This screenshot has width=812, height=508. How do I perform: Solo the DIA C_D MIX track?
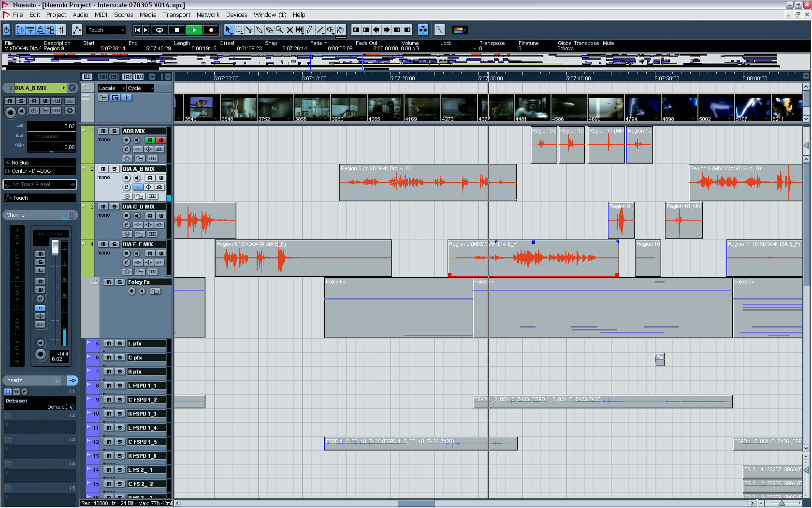pyautogui.click(x=114, y=207)
